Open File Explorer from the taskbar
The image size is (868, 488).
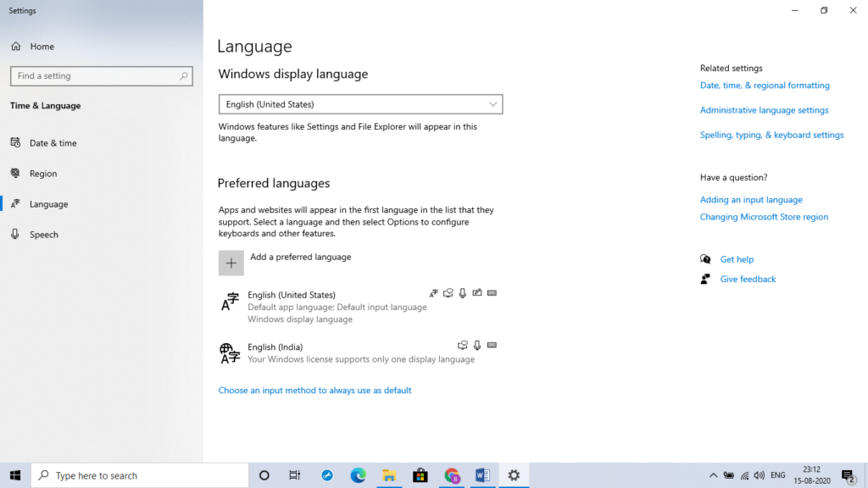click(x=388, y=475)
